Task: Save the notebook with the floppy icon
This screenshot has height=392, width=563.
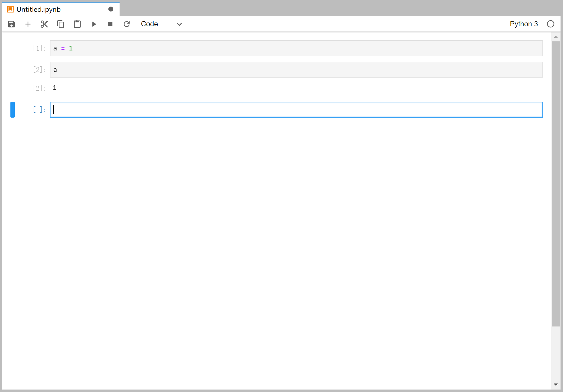Action: [12, 24]
